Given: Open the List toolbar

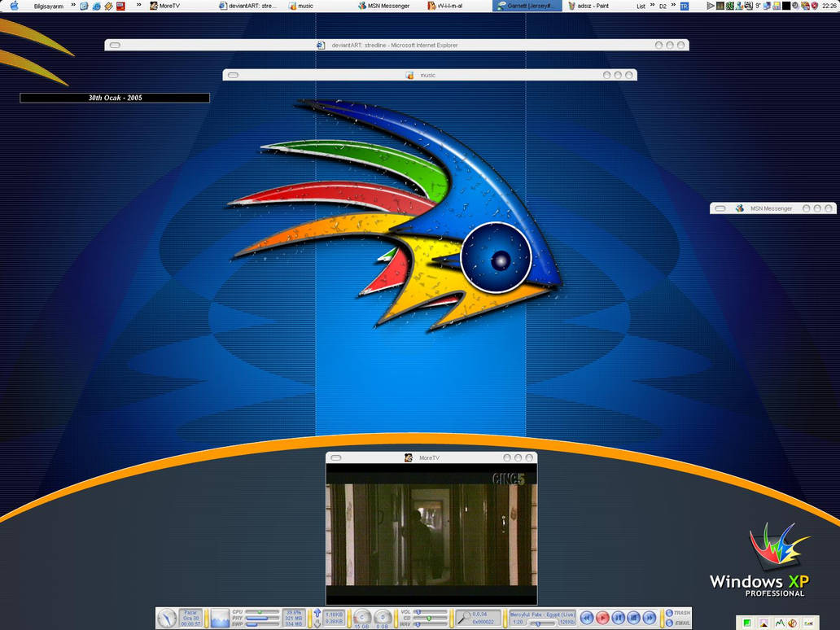Looking at the screenshot, I should (641, 7).
